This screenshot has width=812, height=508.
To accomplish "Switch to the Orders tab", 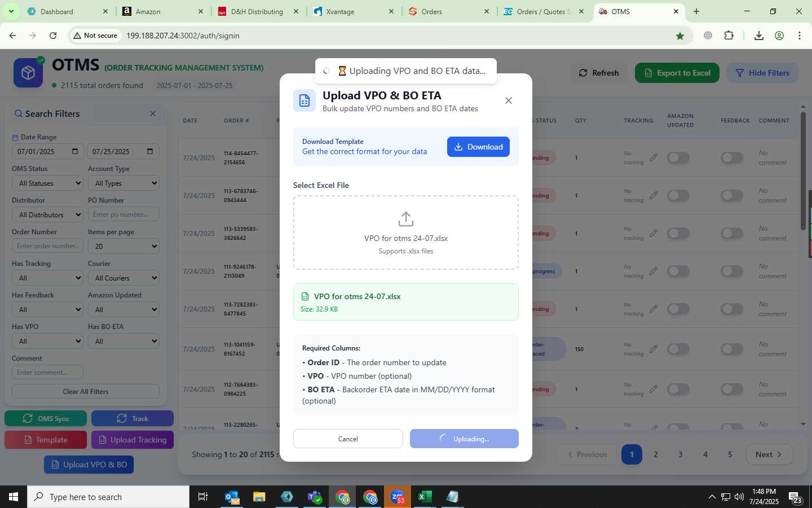I will click(x=449, y=11).
